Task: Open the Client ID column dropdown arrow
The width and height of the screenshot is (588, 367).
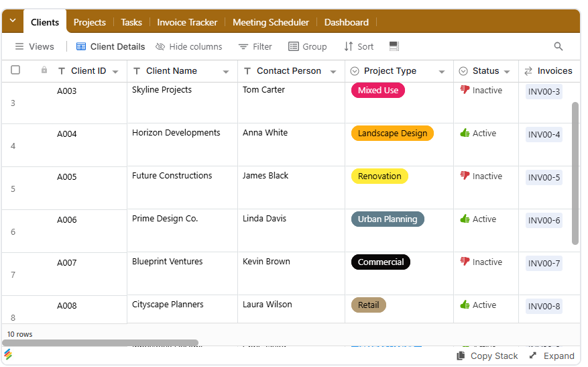Action: (x=115, y=72)
